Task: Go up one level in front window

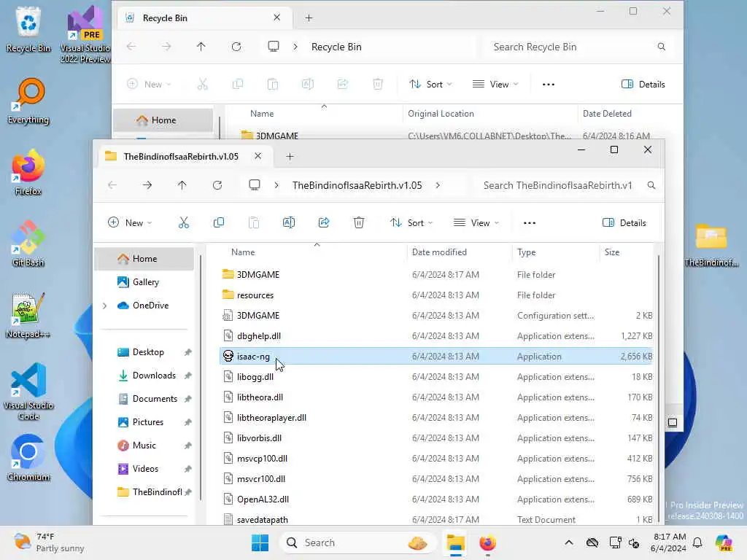Action: (182, 185)
